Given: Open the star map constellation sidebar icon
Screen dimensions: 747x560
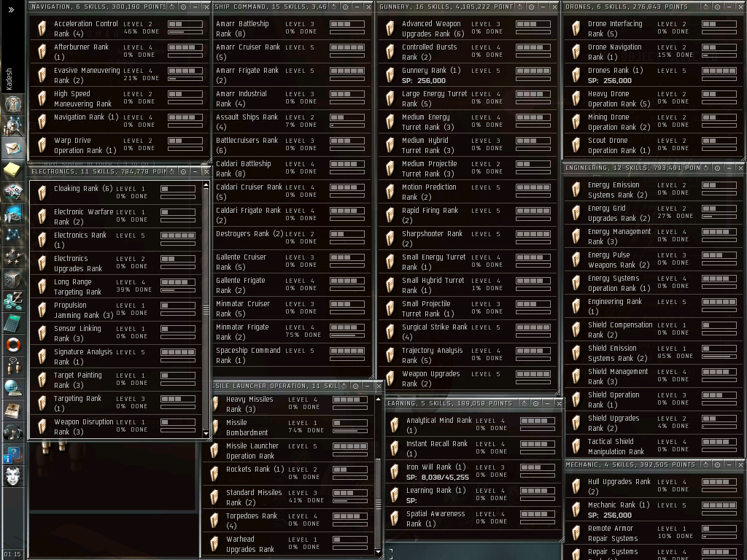Looking at the screenshot, I should (x=13, y=235).
